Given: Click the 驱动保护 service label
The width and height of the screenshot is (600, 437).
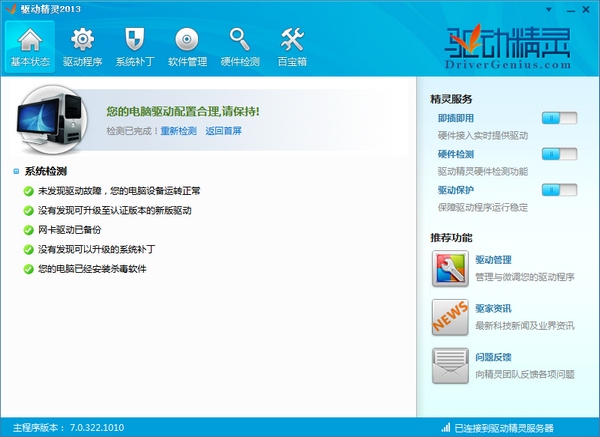Looking at the screenshot, I should [456, 190].
